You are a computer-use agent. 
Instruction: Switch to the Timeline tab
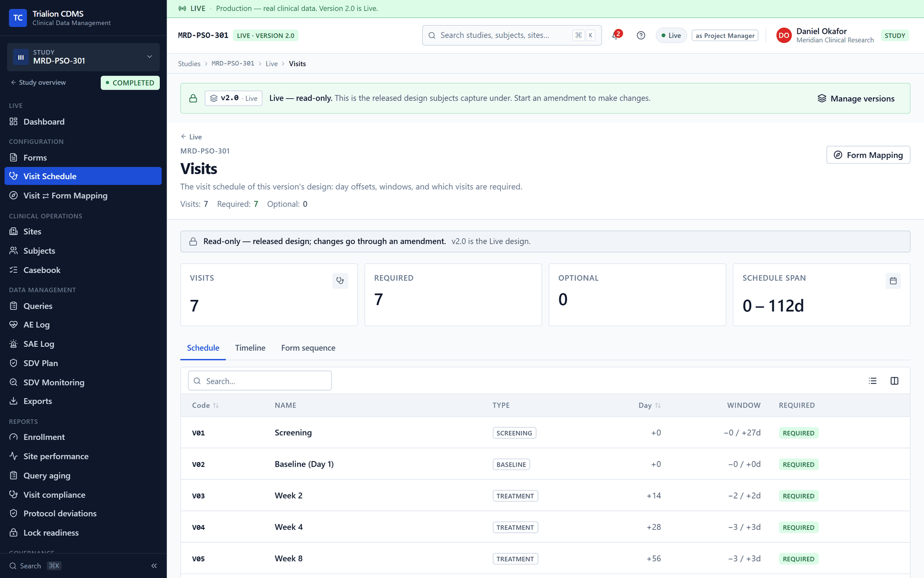point(250,348)
